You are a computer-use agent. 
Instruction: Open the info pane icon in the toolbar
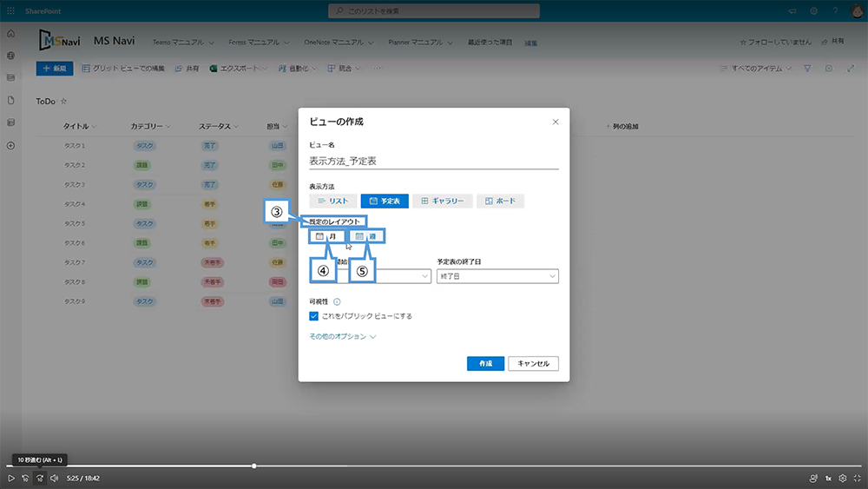coord(829,69)
